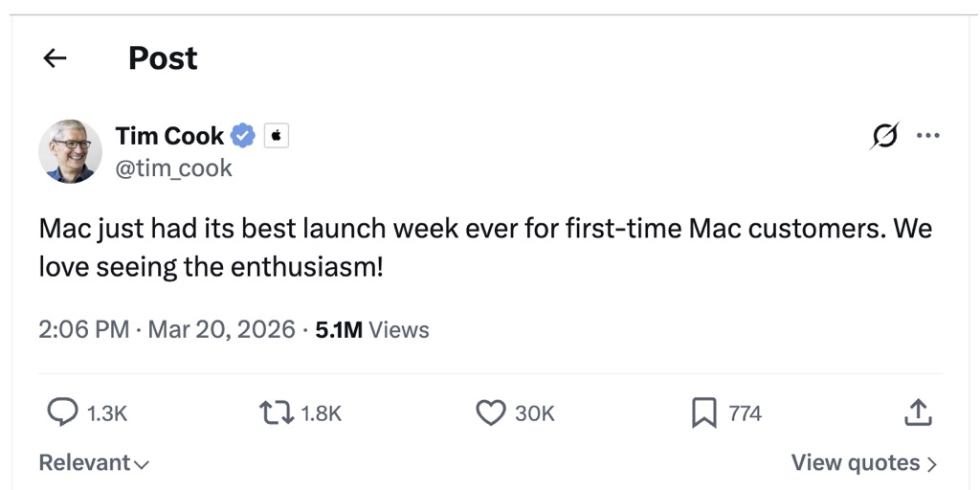
Task: Click the share upload icon
Action: [x=917, y=412]
